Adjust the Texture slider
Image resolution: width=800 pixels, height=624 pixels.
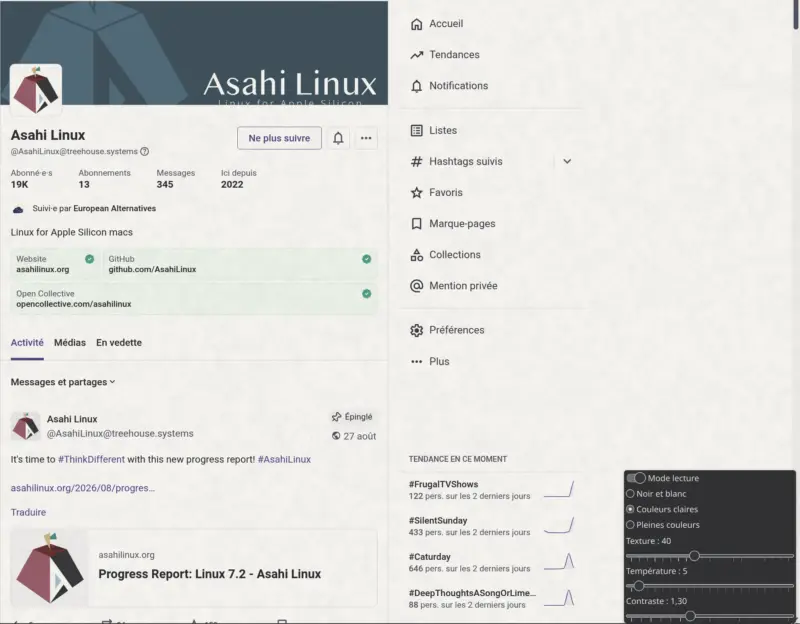[x=709, y=556]
